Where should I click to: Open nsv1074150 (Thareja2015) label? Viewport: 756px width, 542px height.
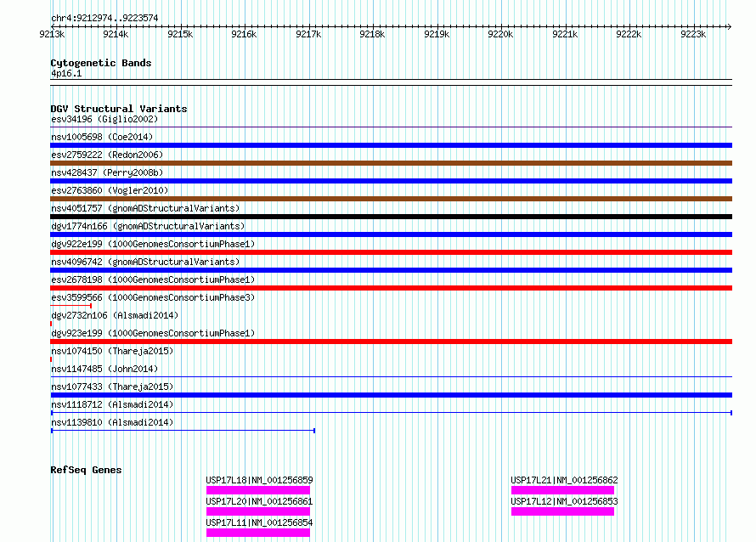112,351
